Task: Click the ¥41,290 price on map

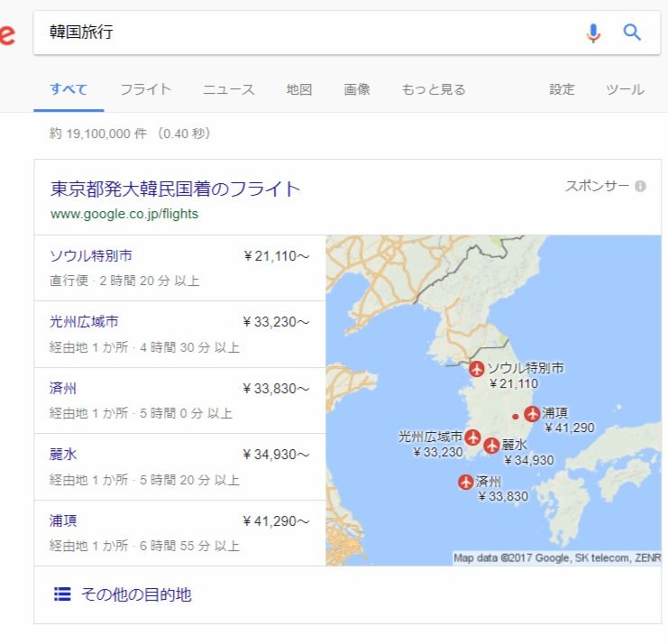Action: [570, 428]
